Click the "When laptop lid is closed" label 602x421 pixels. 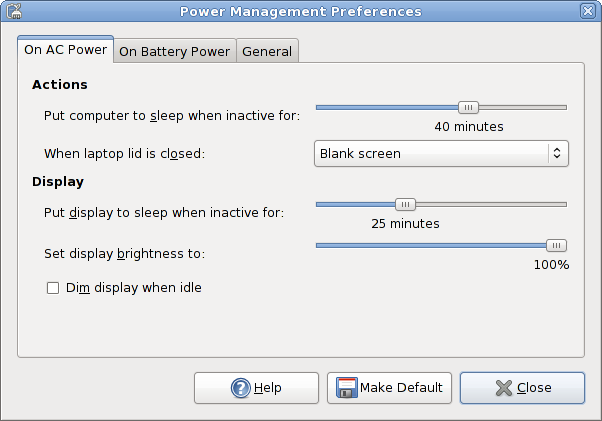tap(131, 154)
